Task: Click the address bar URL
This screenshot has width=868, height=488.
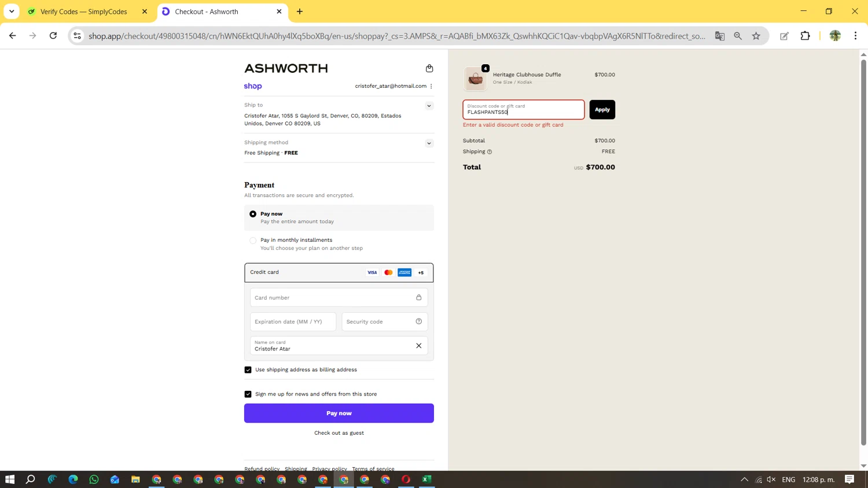Action: point(397,36)
